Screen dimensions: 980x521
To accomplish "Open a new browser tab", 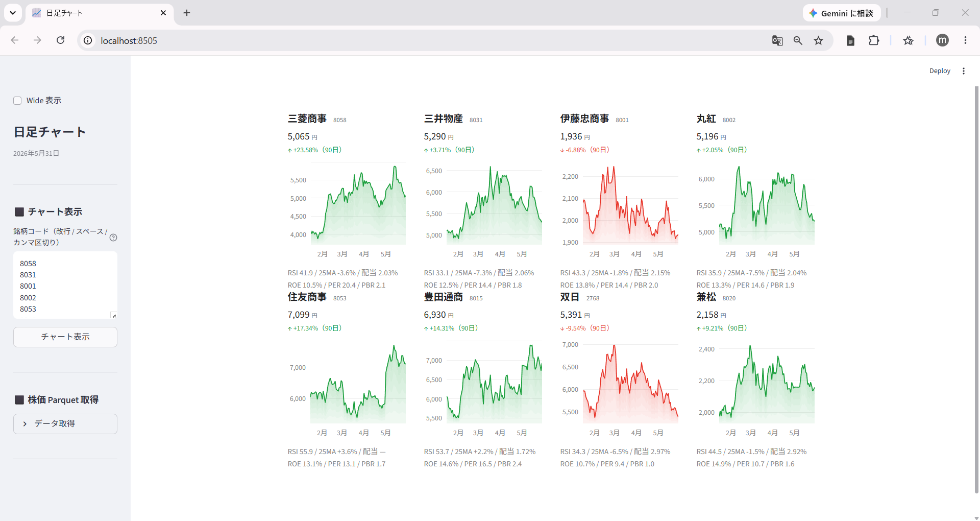I will [187, 13].
